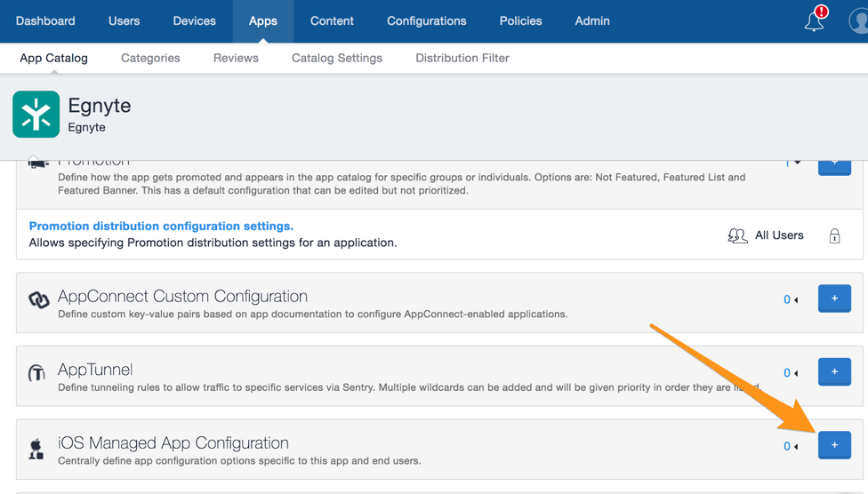This screenshot has width=868, height=494.
Task: Add a new AppTunnel rule
Action: click(834, 371)
